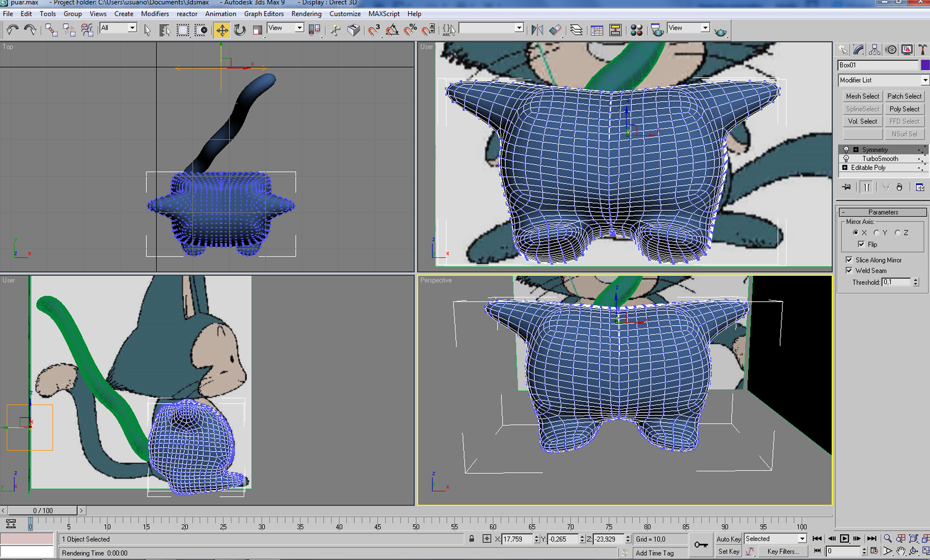This screenshot has width=930, height=560.
Task: Click the Box01 purple color swatch
Action: coord(925,65)
